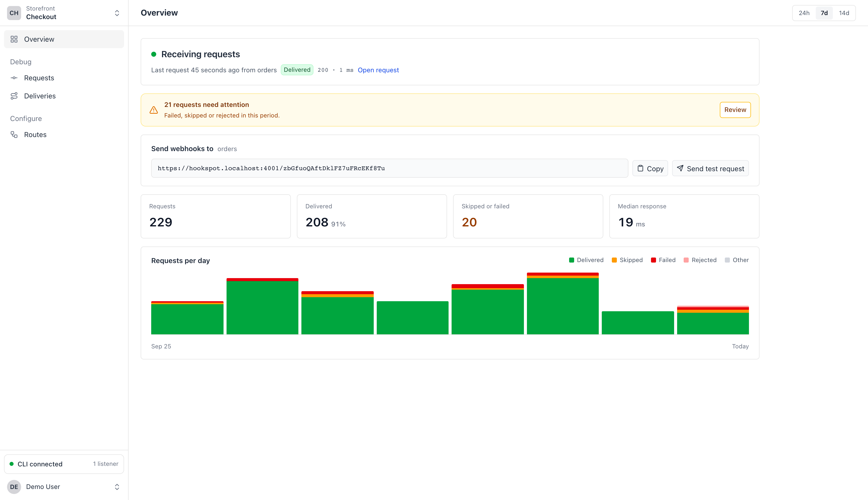
Task: Click the clipboard icon on the Copy button
Action: (x=640, y=168)
